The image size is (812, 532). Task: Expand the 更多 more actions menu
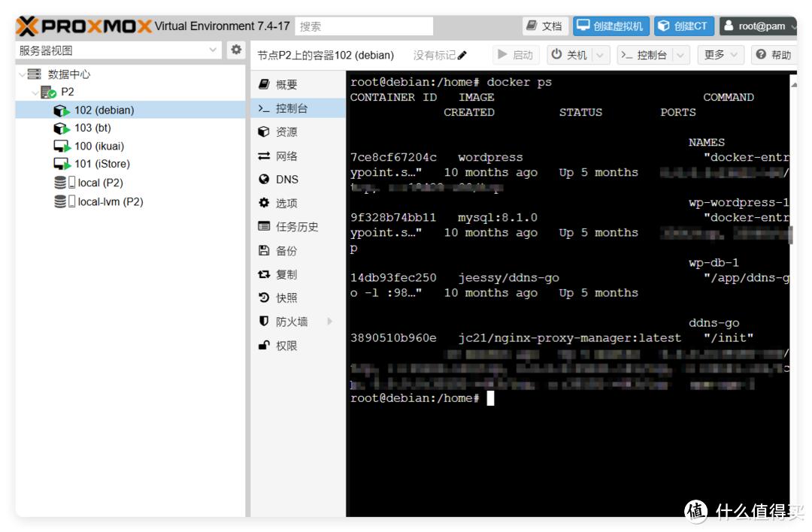[x=721, y=55]
